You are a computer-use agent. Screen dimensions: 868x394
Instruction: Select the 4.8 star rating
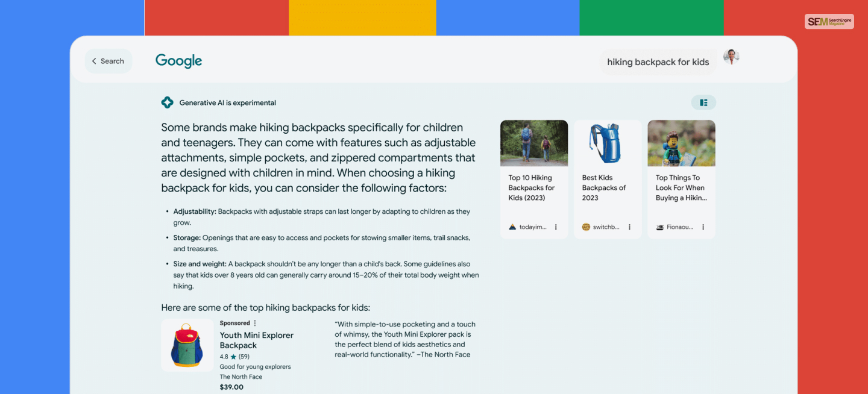(x=234, y=357)
